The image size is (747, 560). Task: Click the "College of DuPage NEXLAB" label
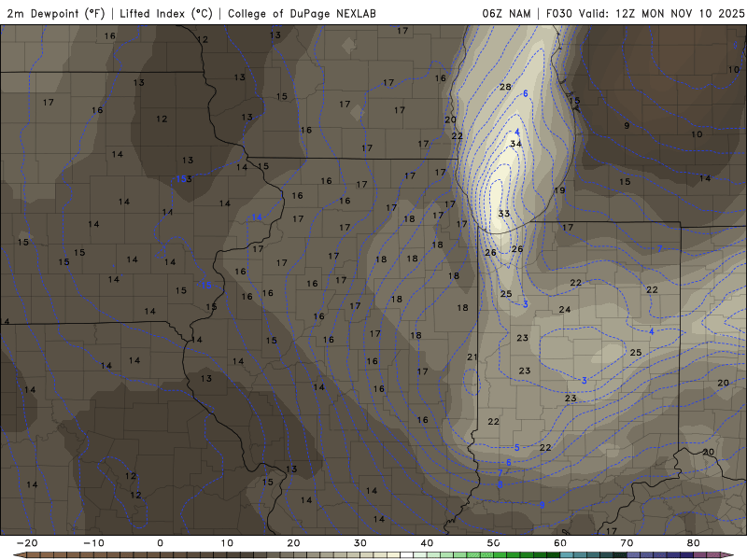tap(302, 13)
